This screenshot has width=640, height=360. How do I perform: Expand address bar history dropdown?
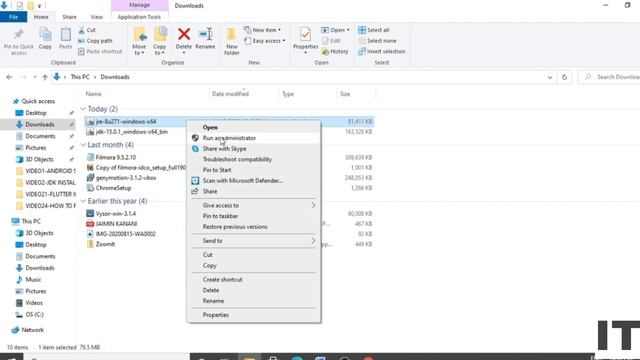(x=550, y=77)
